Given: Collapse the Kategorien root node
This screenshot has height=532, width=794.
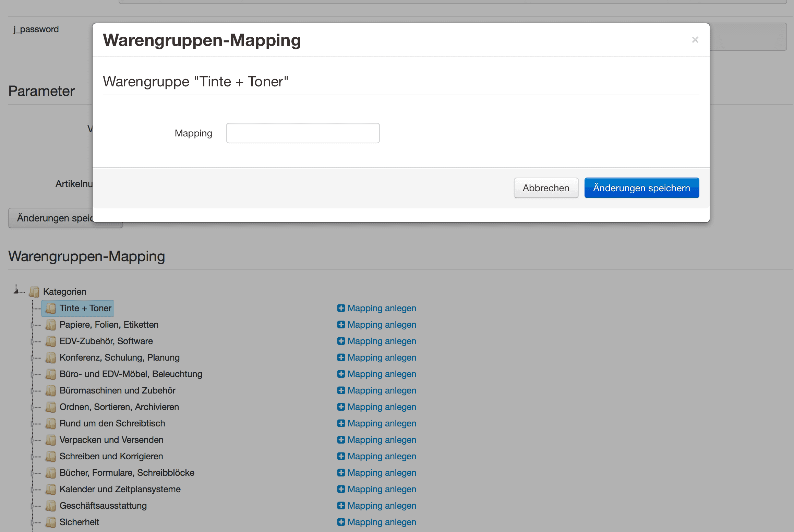Looking at the screenshot, I should [x=16, y=291].
